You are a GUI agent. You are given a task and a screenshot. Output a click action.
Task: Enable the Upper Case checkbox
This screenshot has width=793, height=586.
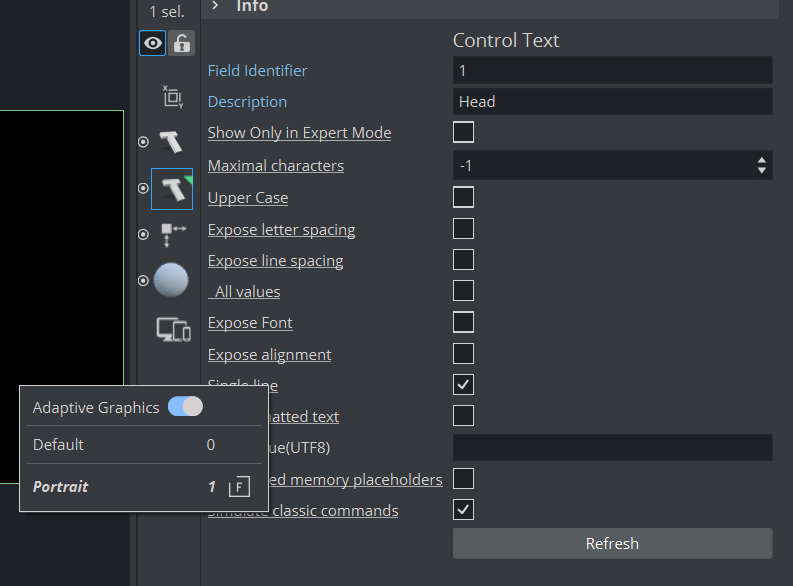coord(463,197)
